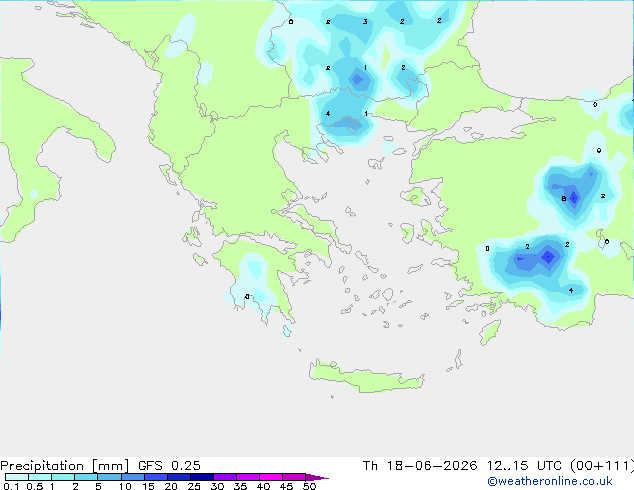
Task: Click the "0.1" legend scale label
Action: click(11, 486)
